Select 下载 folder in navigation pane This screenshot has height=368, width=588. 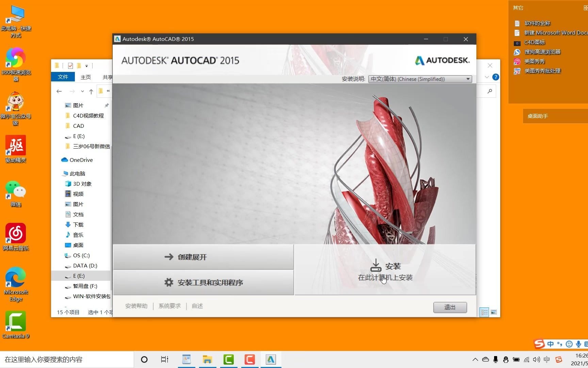pos(78,225)
